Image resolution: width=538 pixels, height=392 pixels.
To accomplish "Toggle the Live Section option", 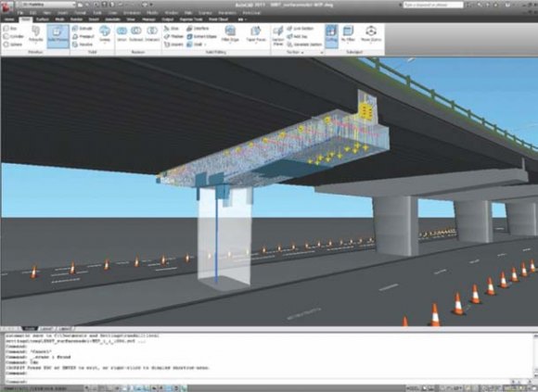I will 301,29.
